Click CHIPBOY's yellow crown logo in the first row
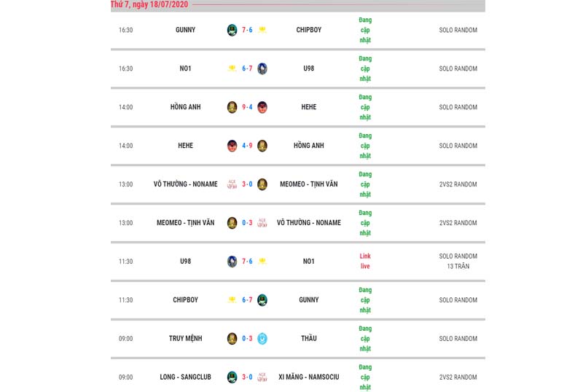The height and width of the screenshot is (392, 583). [x=262, y=30]
